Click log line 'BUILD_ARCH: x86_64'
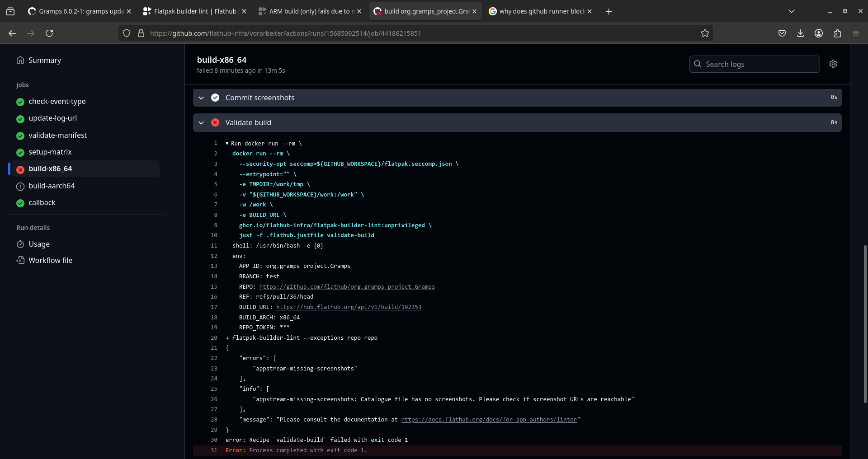 click(x=269, y=318)
